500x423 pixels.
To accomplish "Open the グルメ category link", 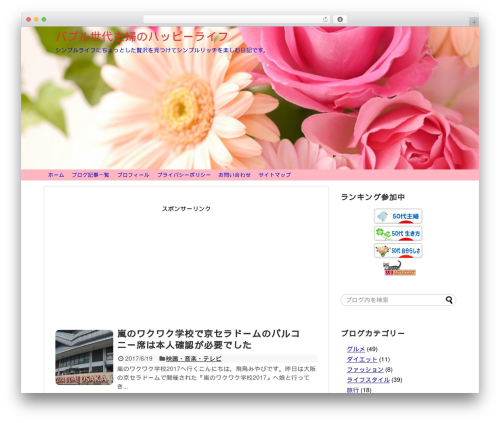I will click(x=356, y=349).
